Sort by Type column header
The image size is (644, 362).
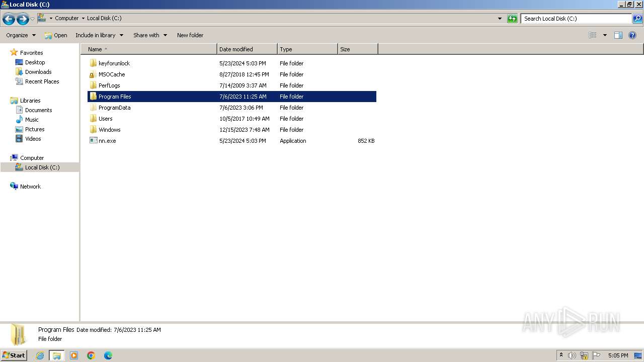click(x=307, y=49)
